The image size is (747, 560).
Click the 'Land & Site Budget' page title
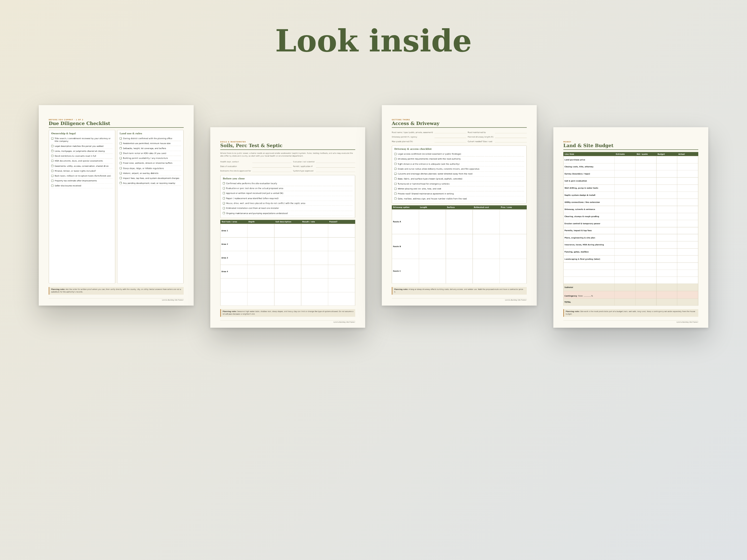(x=588, y=145)
